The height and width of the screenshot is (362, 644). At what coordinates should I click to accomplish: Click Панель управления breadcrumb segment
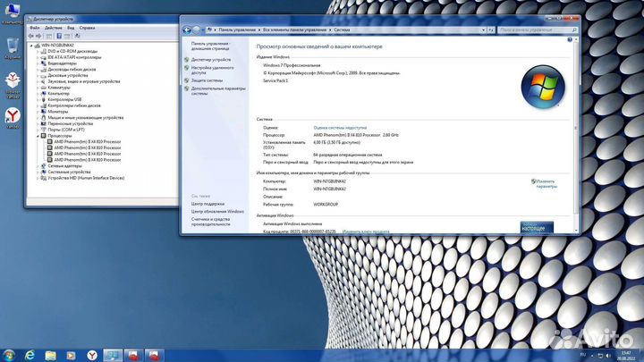pyautogui.click(x=237, y=30)
